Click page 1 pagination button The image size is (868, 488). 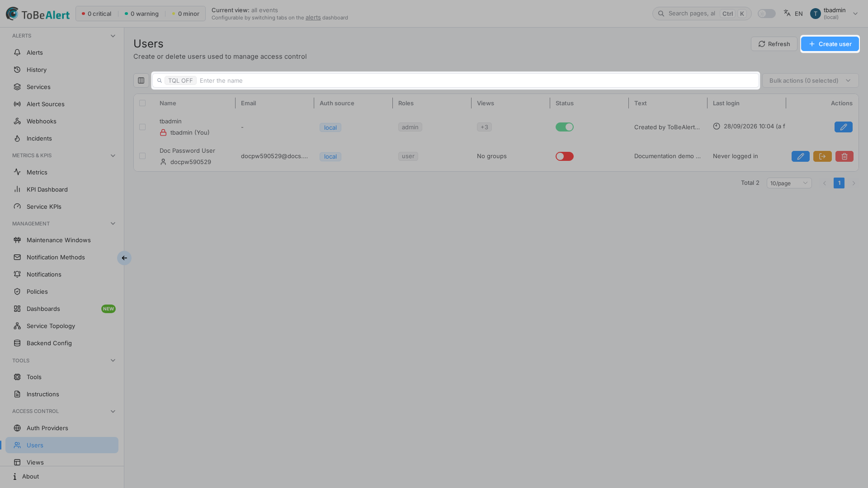point(839,183)
